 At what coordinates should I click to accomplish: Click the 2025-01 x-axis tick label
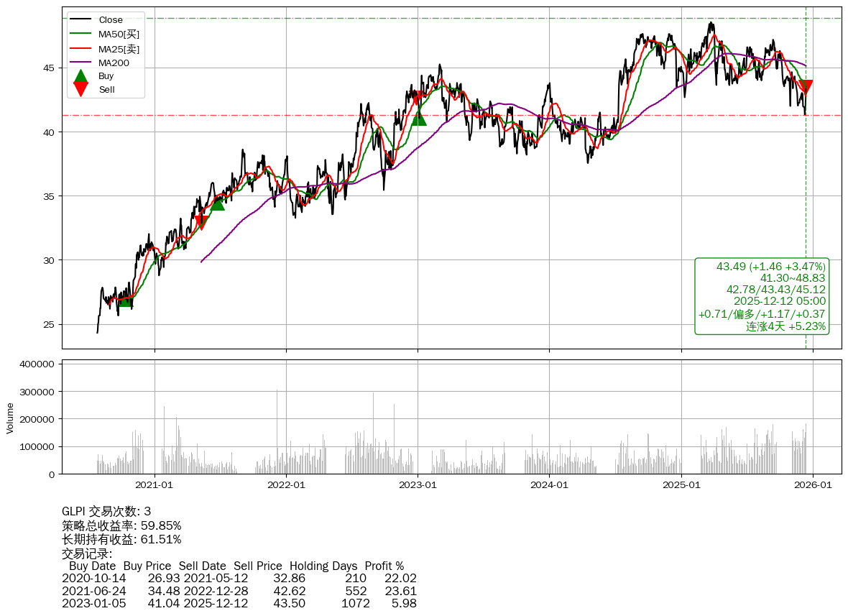tap(681, 485)
